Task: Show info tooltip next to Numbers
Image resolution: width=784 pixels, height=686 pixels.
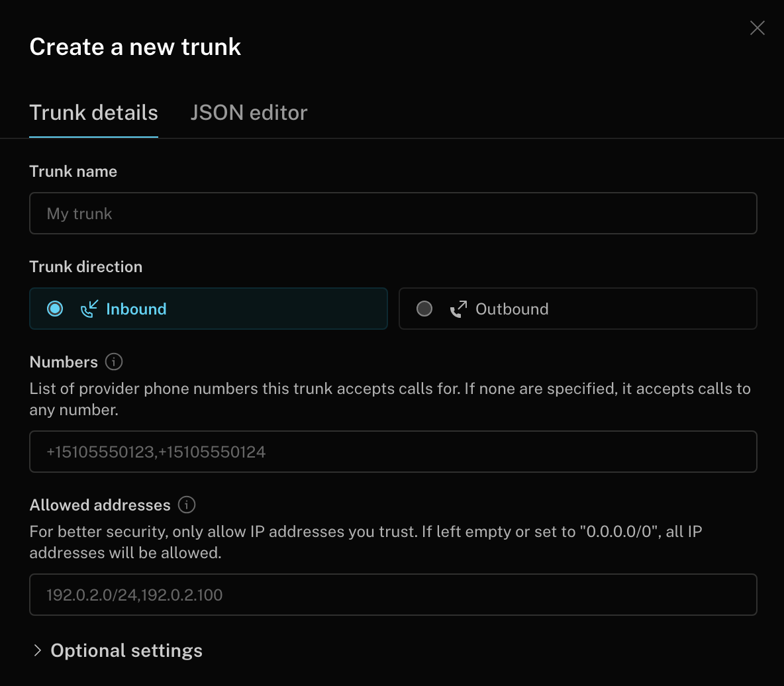Action: [x=114, y=362]
